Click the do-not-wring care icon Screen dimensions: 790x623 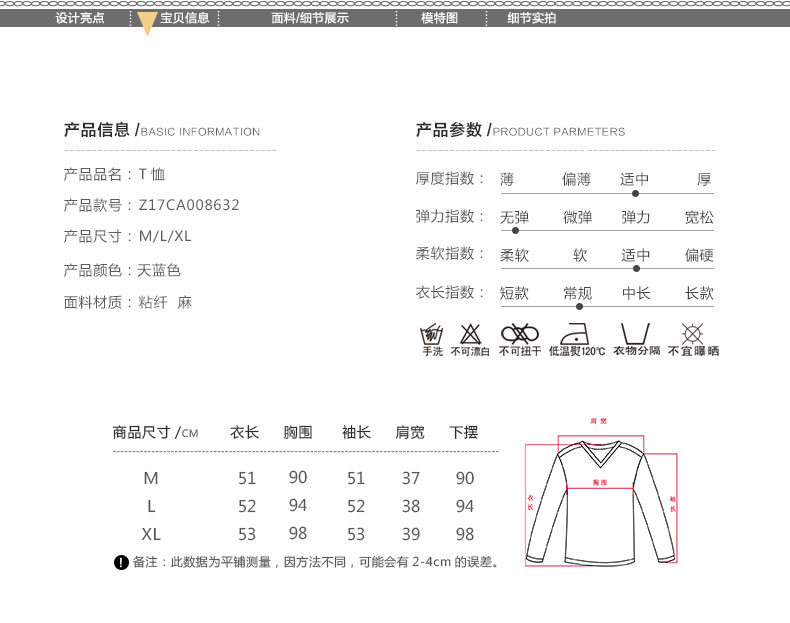click(x=520, y=334)
